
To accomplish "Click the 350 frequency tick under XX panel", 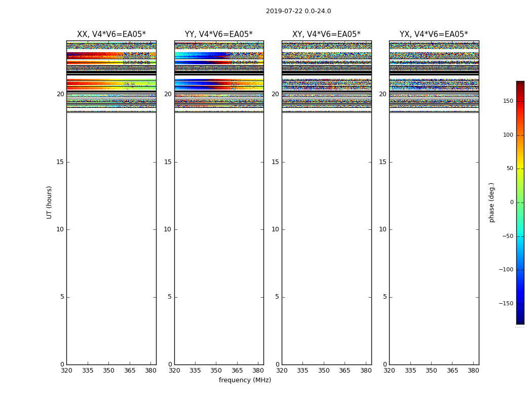I will click(x=108, y=371).
